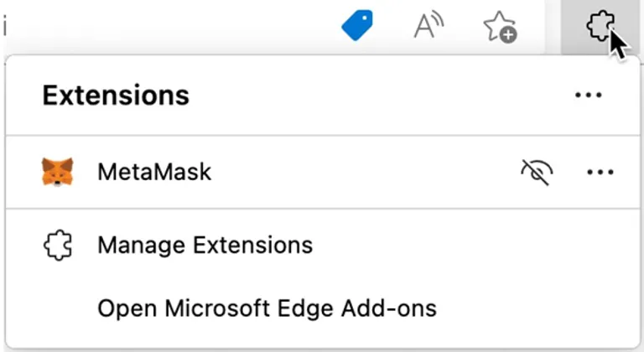644x352 pixels.
Task: Add this page to favorites star
Action: click(500, 26)
